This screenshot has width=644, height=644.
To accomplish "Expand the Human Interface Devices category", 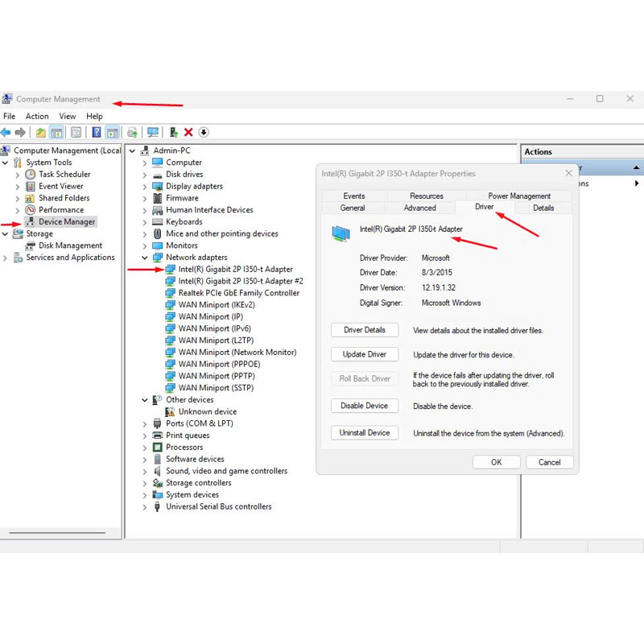I will pyautogui.click(x=145, y=210).
